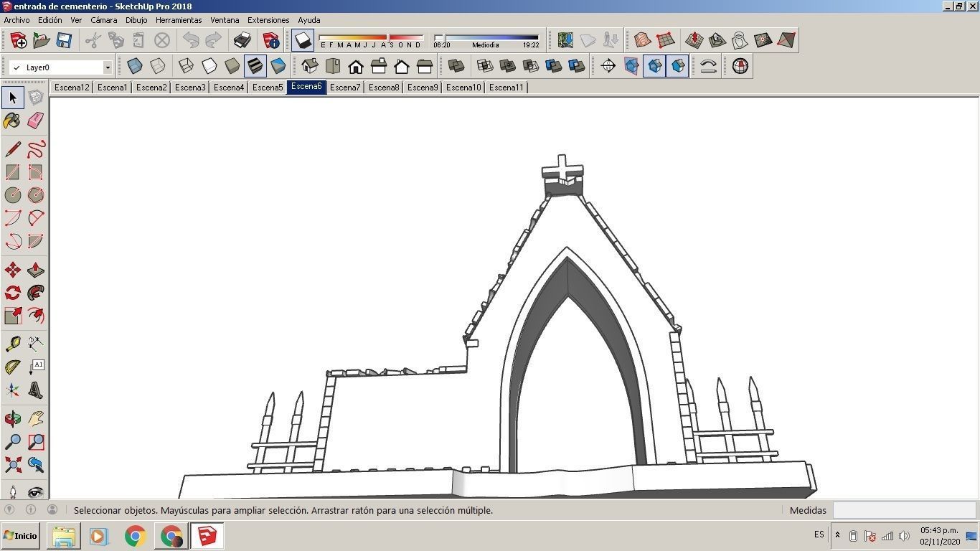Pick the Protractor tool
Screen dimensions: 980x551
pos(13,367)
